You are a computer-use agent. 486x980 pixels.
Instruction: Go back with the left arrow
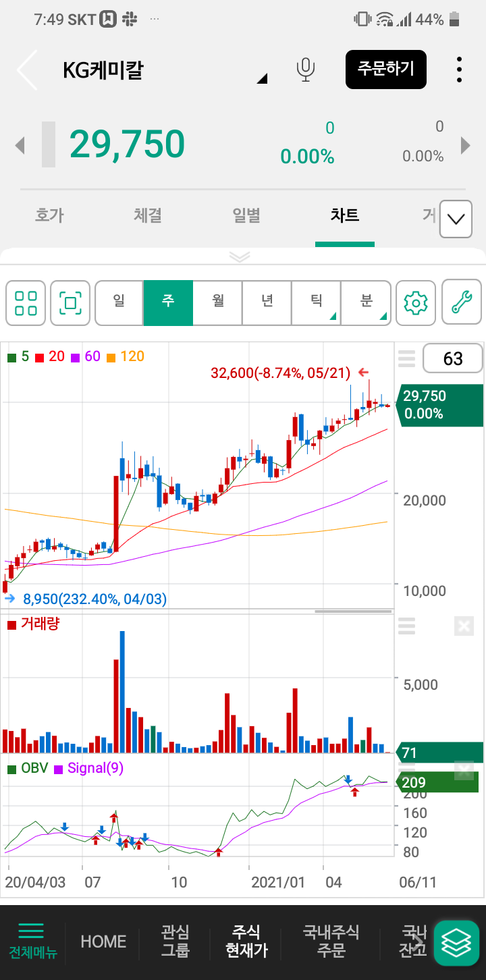coord(27,70)
